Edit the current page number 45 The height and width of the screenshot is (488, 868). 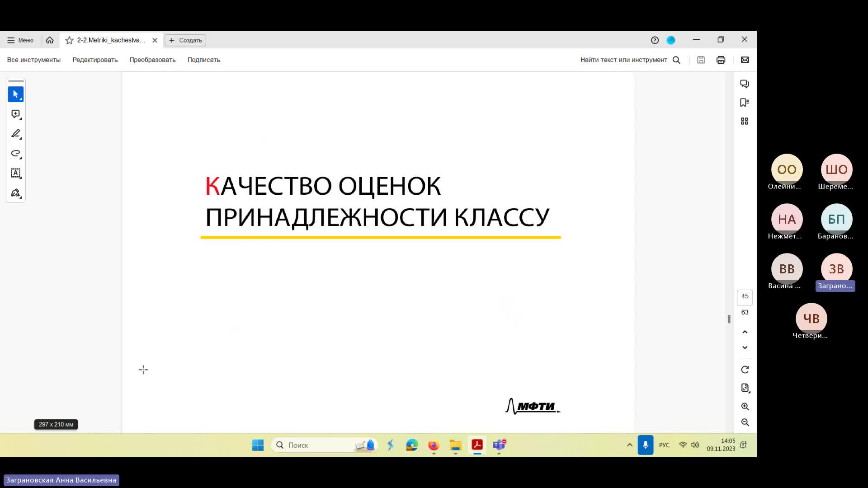pyautogui.click(x=745, y=296)
